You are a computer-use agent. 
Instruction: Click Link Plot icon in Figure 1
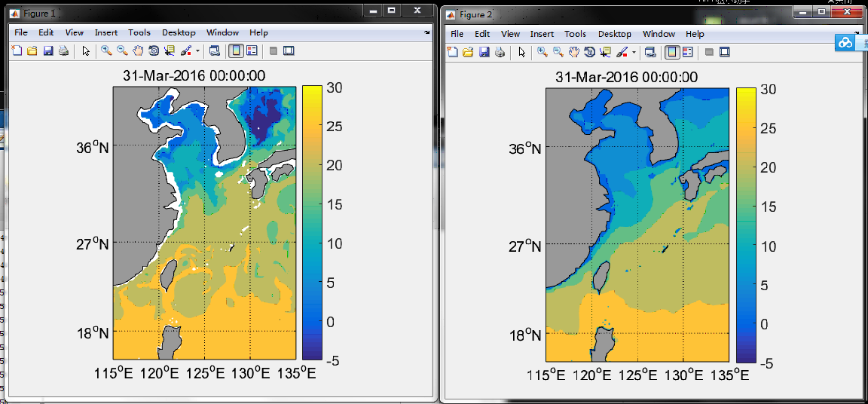coord(215,51)
